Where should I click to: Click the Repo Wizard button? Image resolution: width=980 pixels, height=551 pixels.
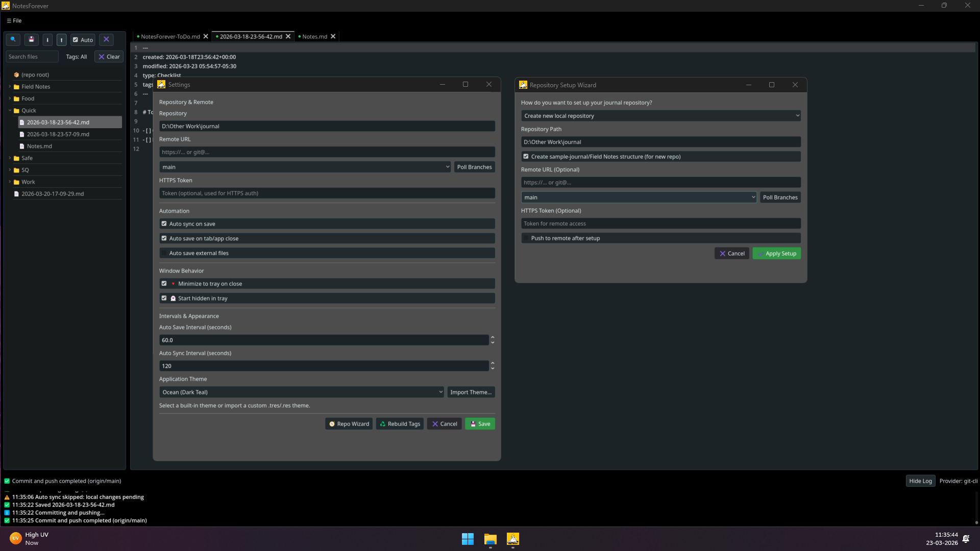[349, 424]
